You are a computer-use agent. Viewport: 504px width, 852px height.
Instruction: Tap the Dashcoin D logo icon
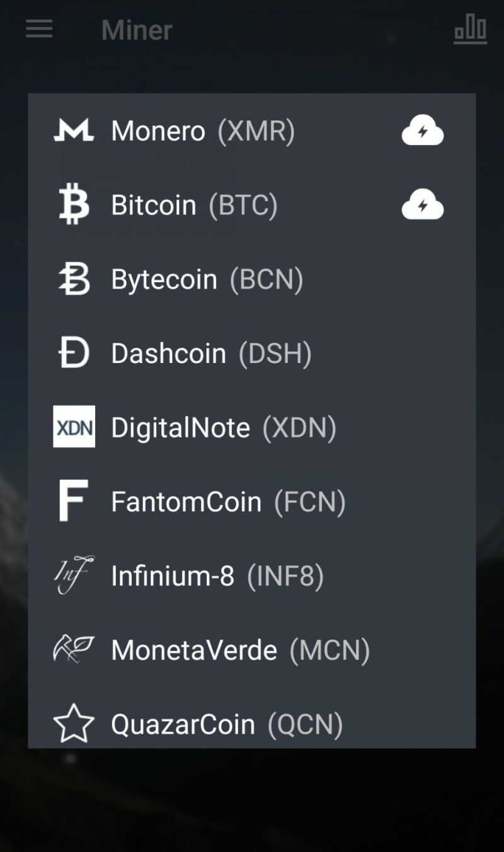point(74,353)
